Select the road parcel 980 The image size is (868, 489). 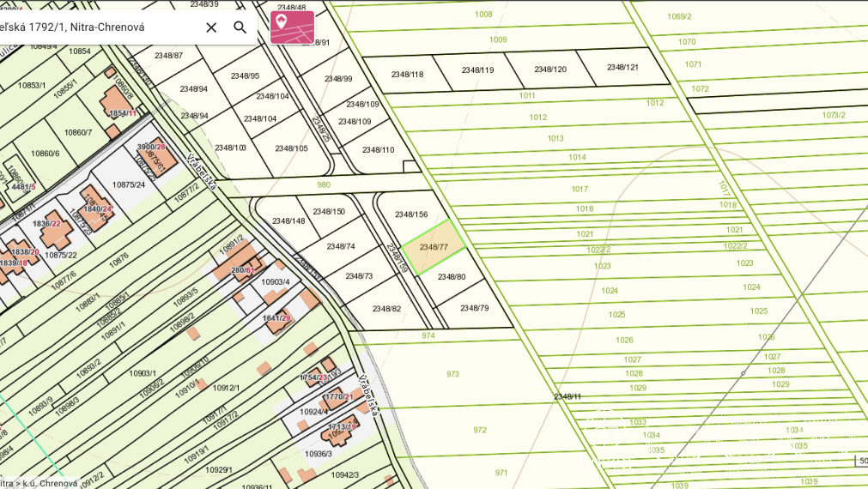324,184
